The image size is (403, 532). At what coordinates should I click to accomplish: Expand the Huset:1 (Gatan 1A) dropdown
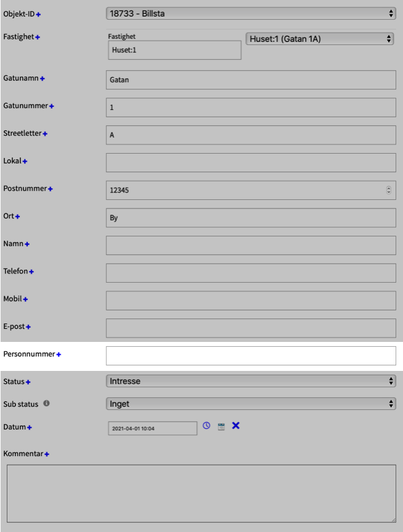pyautogui.click(x=320, y=39)
